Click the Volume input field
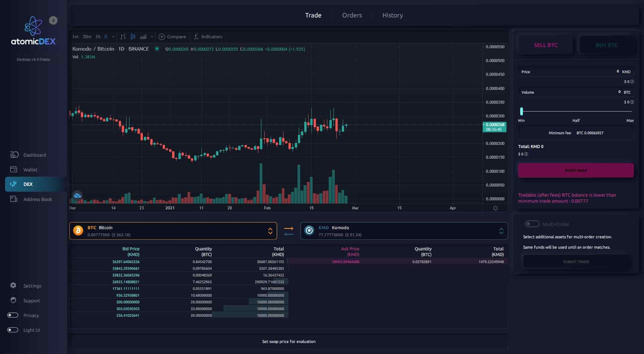This screenshot has height=354, width=644. [x=576, y=92]
